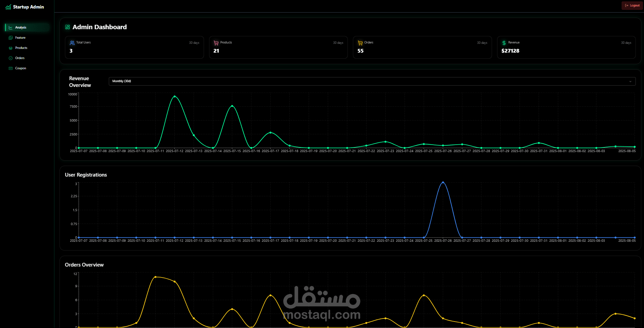This screenshot has height=328, width=644.
Task: Click the 21 products count value
Action: click(x=216, y=51)
